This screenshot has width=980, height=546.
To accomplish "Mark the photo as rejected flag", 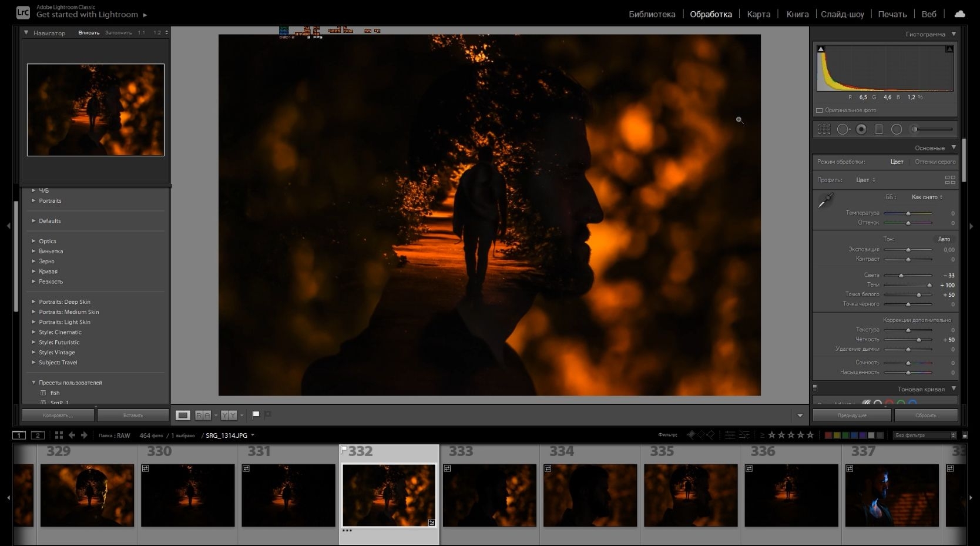I will [x=268, y=414].
